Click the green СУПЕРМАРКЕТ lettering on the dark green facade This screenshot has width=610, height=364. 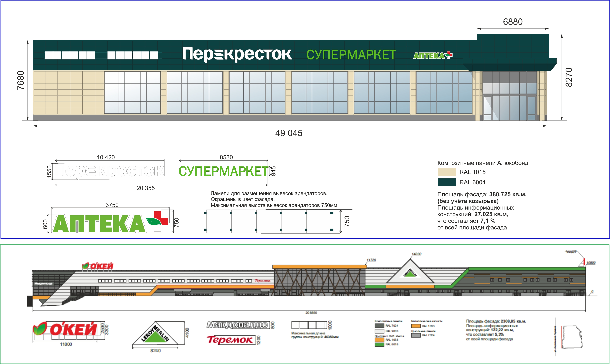pyautogui.click(x=351, y=55)
